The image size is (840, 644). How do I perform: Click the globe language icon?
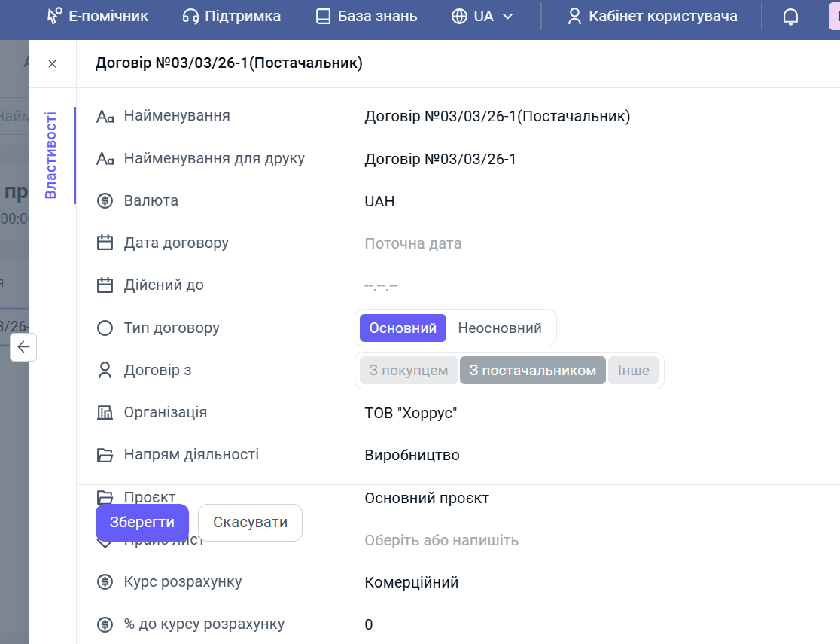(x=459, y=17)
